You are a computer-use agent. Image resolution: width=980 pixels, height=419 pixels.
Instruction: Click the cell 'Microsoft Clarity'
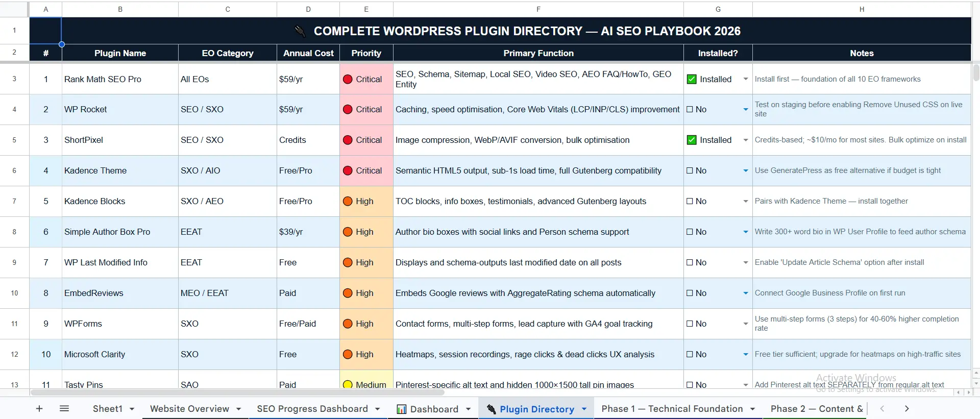(x=120, y=354)
